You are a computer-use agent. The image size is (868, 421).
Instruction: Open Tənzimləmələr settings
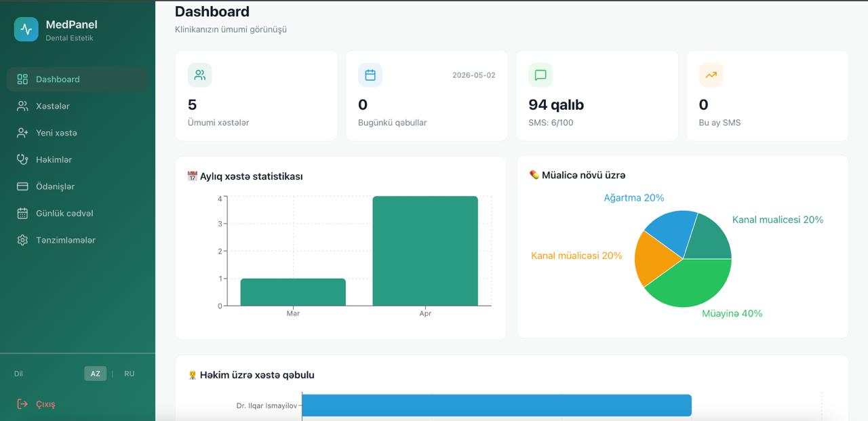(77, 240)
